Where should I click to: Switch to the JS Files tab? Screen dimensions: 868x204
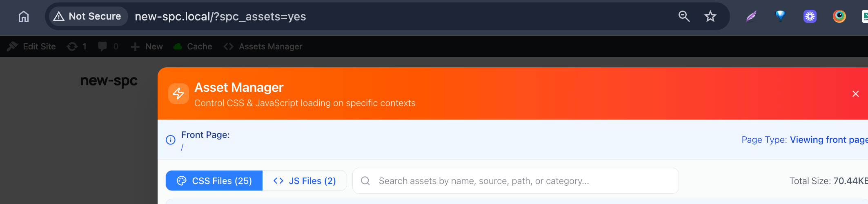click(305, 181)
